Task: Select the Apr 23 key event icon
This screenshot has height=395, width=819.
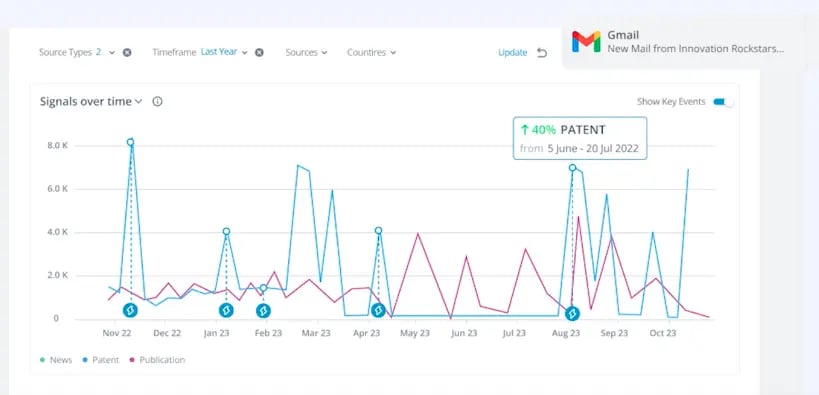Action: click(x=378, y=311)
